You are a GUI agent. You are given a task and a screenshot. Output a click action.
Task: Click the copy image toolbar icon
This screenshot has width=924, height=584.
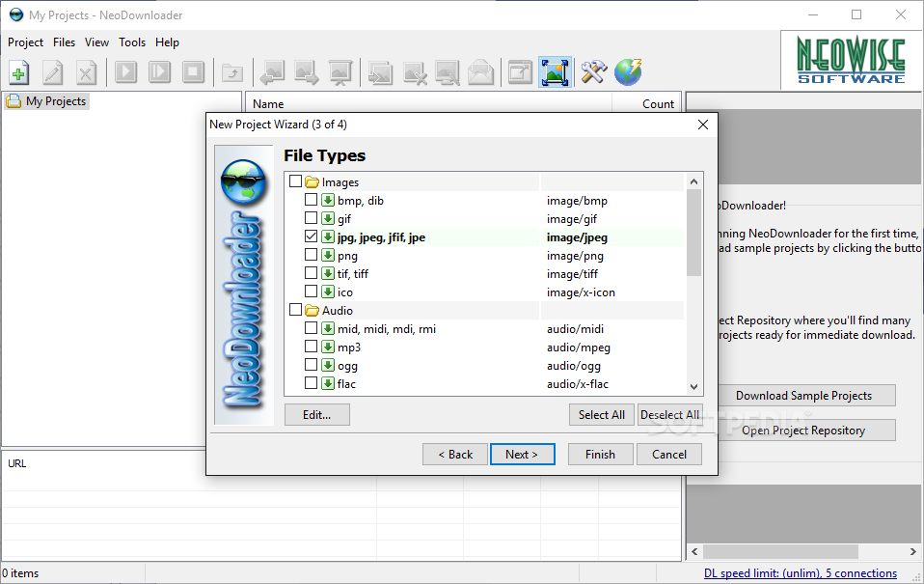[380, 72]
